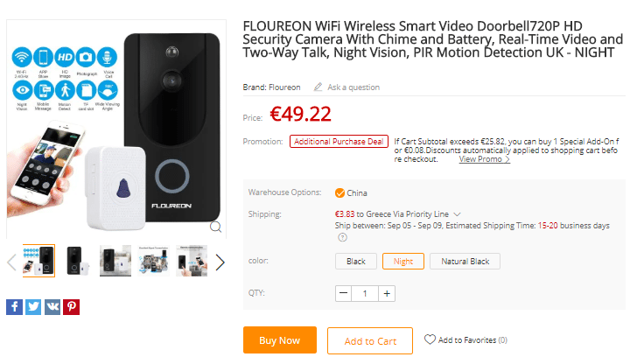Increase quantity with the plus button
Image resolution: width=637 pixels, height=364 pixels.
pyautogui.click(x=387, y=293)
